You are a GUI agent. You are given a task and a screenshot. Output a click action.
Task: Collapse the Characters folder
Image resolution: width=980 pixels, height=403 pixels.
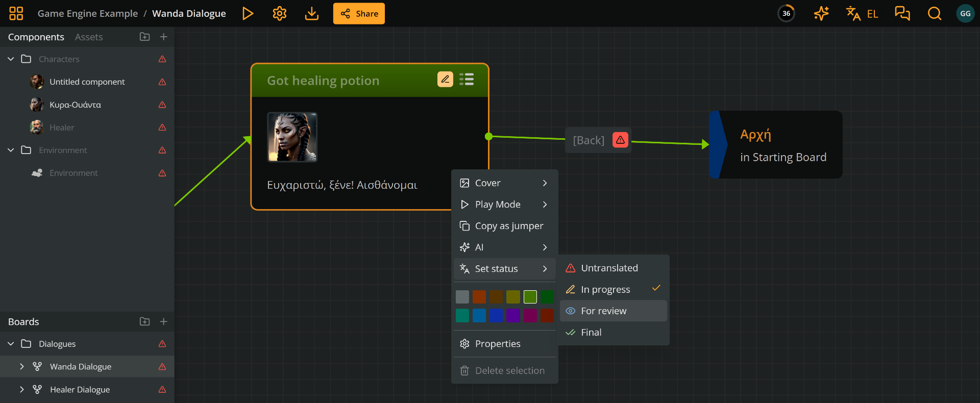[11, 59]
